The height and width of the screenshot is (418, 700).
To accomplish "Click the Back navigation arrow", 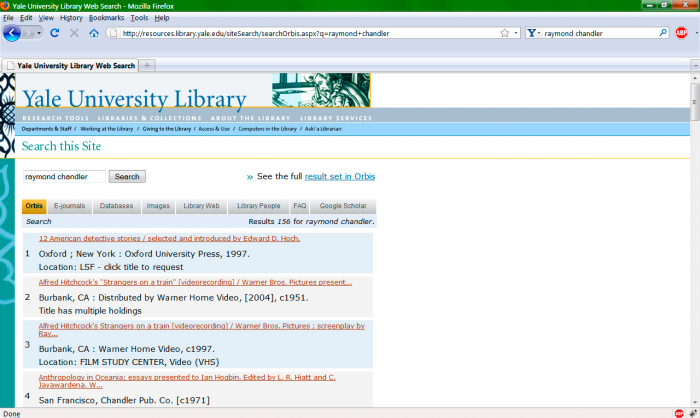I will coord(12,33).
